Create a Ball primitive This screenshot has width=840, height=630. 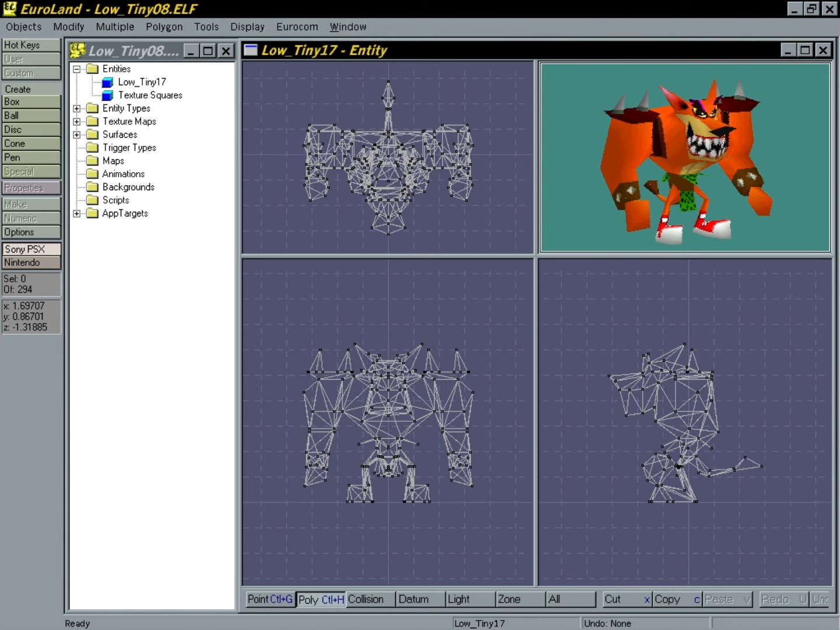click(x=32, y=116)
